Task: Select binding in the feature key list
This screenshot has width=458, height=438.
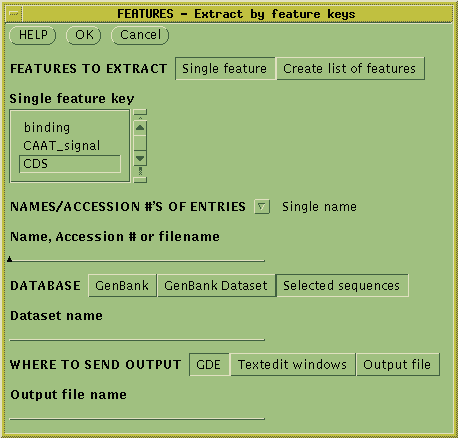Action: [x=47, y=128]
